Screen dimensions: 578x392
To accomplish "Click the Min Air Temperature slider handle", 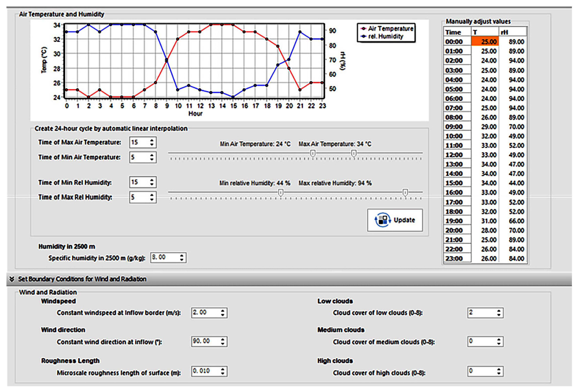I will coord(313,153).
